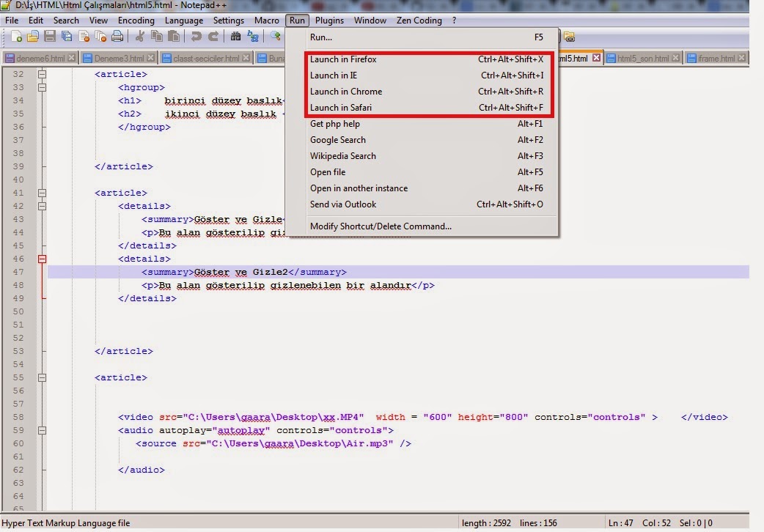Collapse the details block fold at line 42
This screenshot has width=764, height=532.
(x=43, y=206)
